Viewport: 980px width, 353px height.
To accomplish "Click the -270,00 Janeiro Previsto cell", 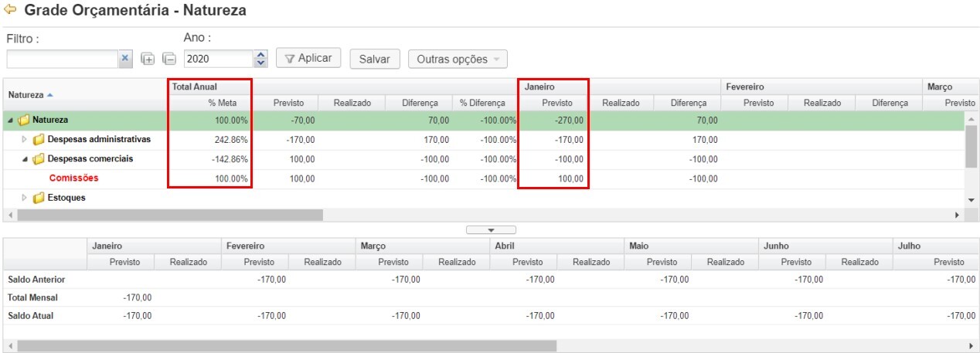I will click(553, 120).
